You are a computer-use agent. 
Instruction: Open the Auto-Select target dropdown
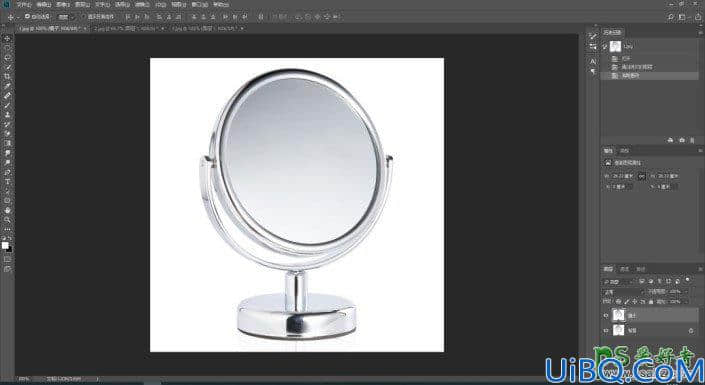click(x=66, y=17)
